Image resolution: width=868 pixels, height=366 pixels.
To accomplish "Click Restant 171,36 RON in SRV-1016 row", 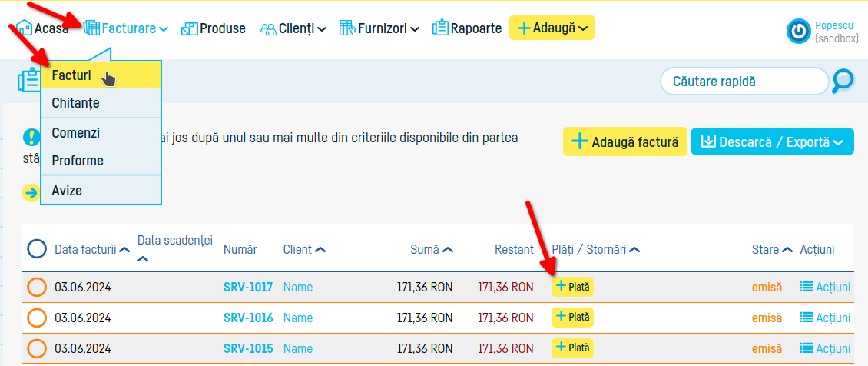I will pyautogui.click(x=505, y=318).
